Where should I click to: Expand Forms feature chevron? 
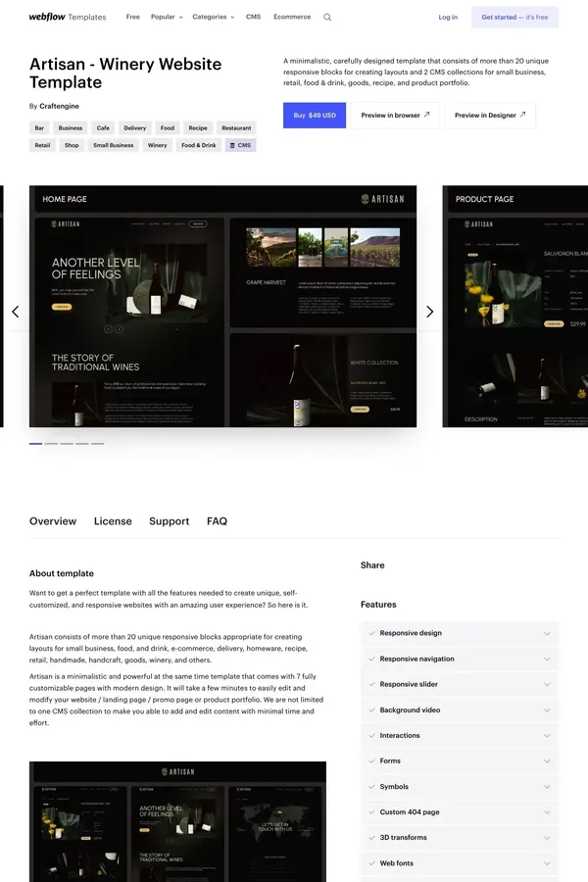tap(547, 761)
